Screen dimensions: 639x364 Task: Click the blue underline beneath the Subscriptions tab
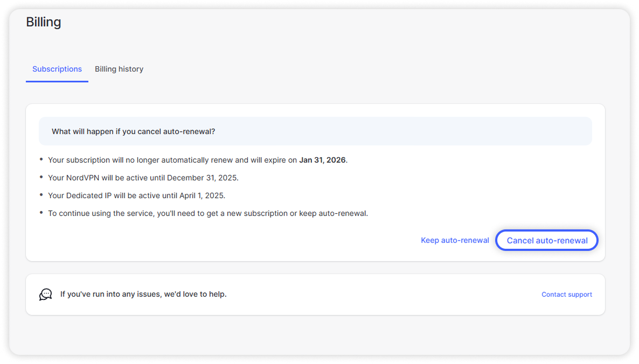pos(57,81)
